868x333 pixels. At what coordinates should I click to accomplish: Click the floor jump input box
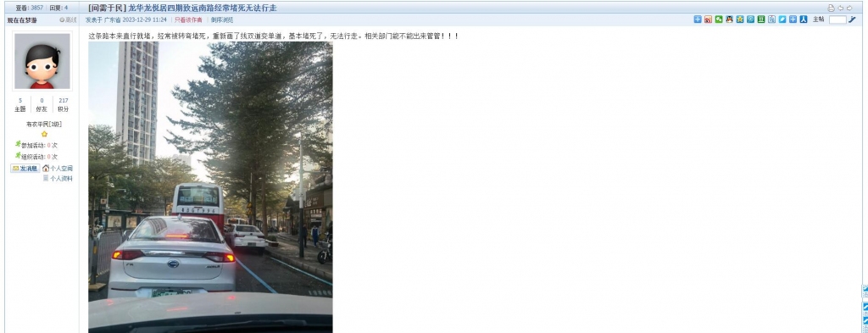click(x=837, y=19)
